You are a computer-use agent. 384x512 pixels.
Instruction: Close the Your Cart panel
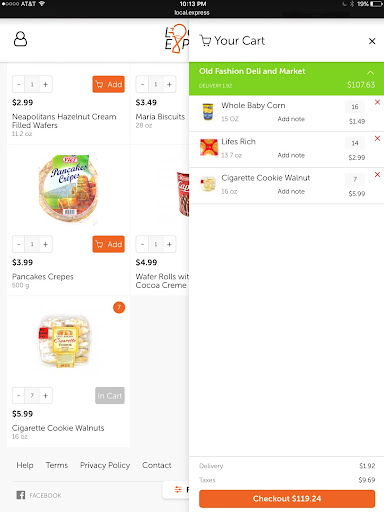372,41
